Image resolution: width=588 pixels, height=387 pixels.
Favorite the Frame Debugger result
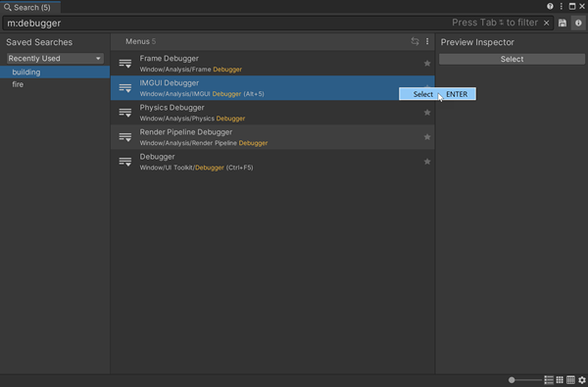click(427, 64)
